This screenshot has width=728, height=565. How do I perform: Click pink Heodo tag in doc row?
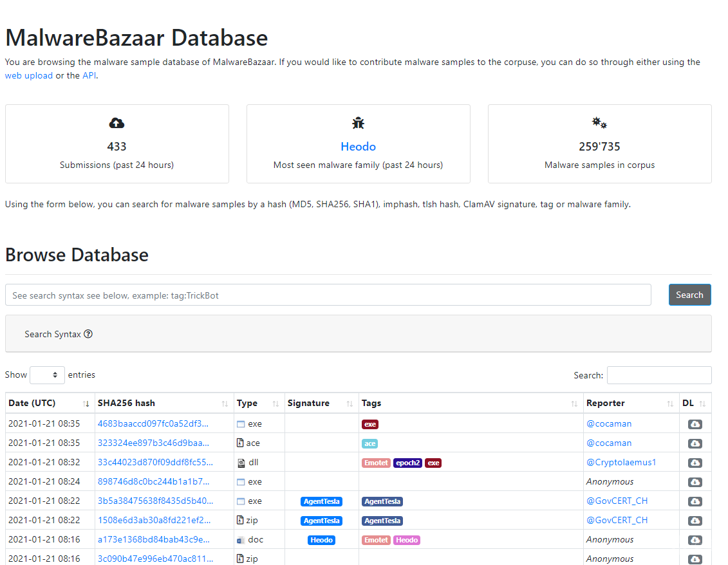pos(407,541)
